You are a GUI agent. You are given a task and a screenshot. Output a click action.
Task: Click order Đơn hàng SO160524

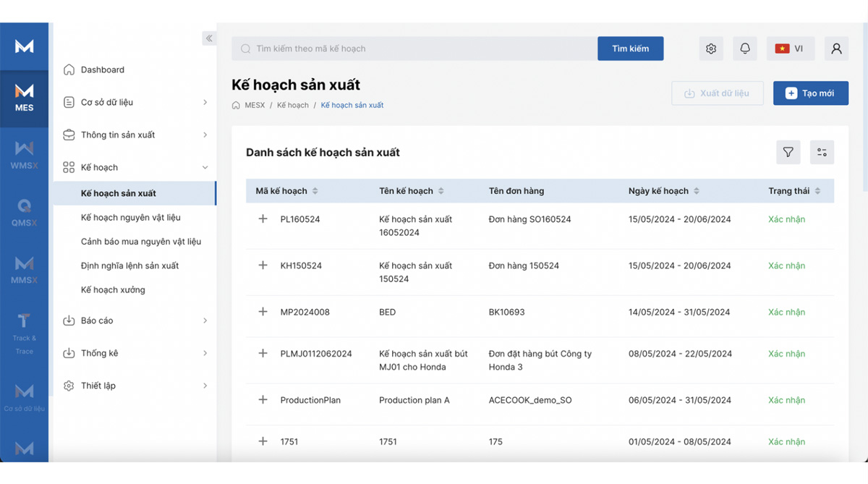coord(530,219)
